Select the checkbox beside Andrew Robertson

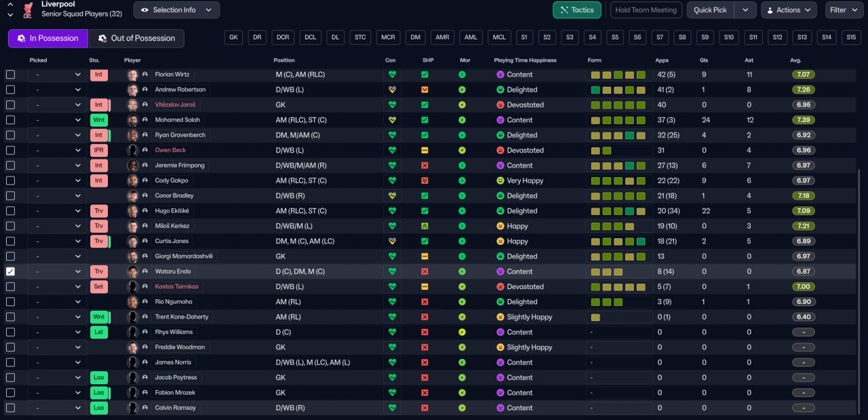pyautogui.click(x=10, y=90)
